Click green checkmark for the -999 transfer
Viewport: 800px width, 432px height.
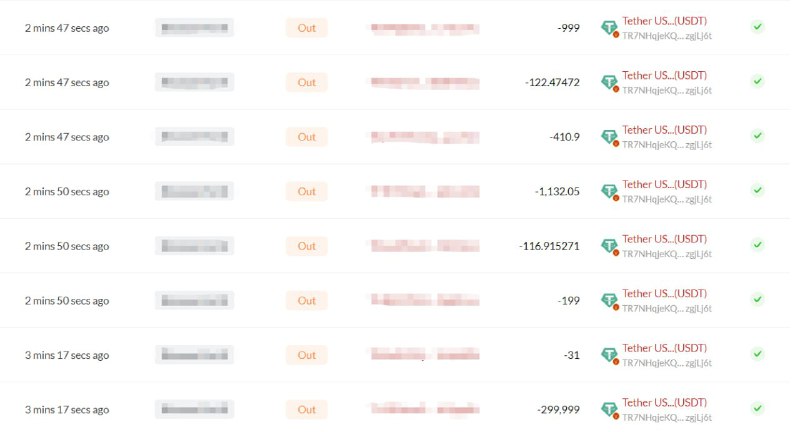tap(758, 27)
